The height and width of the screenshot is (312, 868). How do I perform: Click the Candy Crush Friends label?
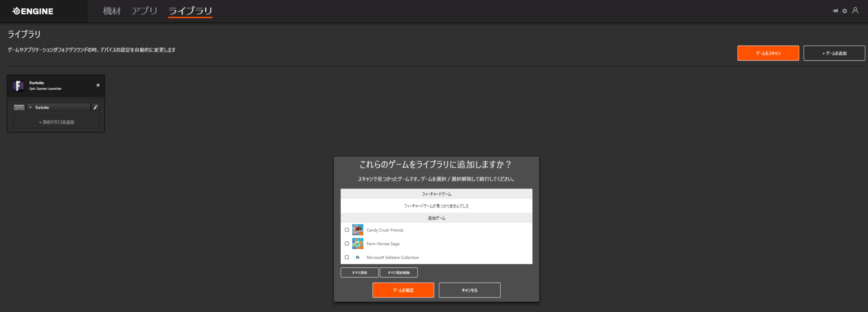[x=385, y=230]
